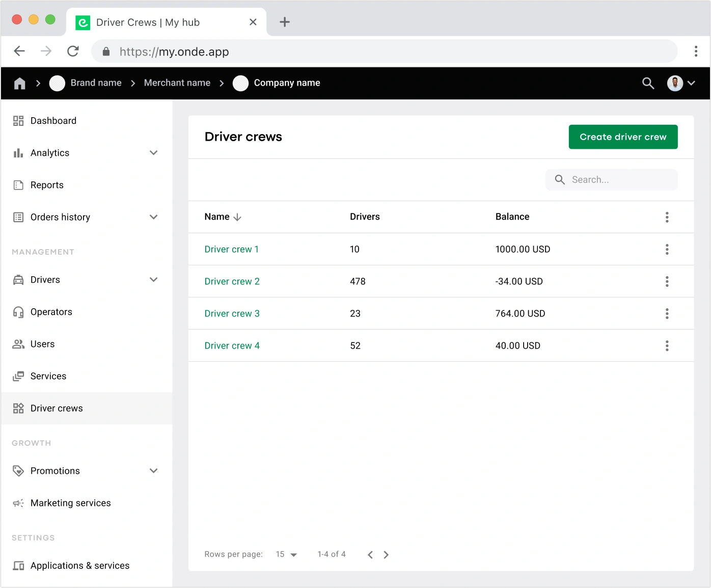This screenshot has height=588, width=711.
Task: Expand the Promotions submenu
Action: click(153, 471)
